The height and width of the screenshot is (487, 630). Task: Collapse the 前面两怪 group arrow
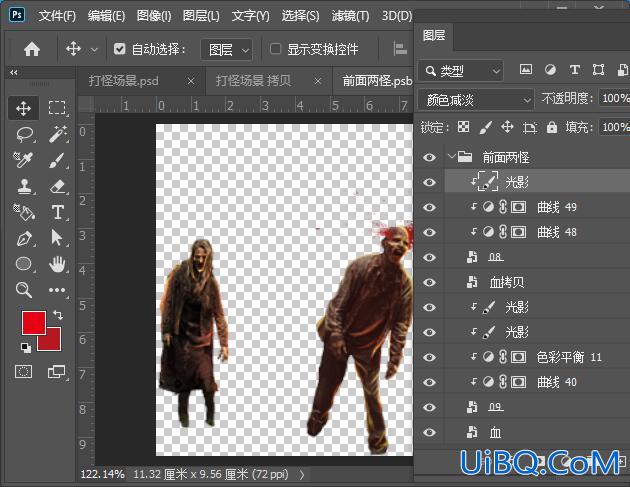[x=451, y=156]
